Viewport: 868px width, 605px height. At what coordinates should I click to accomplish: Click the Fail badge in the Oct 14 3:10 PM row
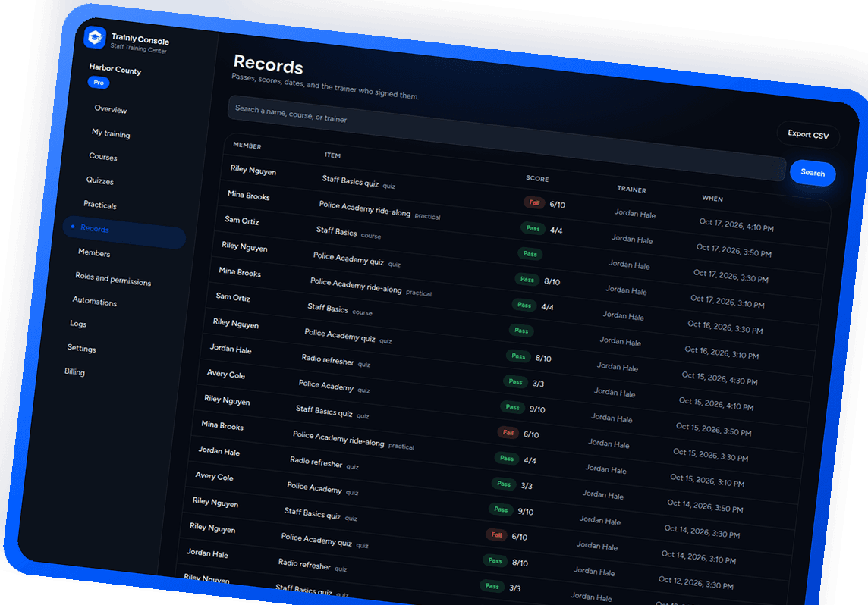496,534
